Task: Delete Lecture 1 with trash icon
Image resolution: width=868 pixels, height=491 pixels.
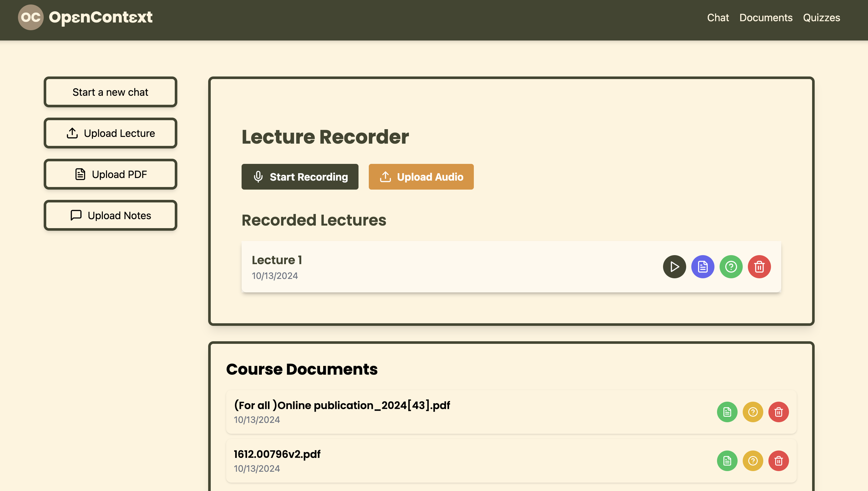Action: (x=759, y=267)
